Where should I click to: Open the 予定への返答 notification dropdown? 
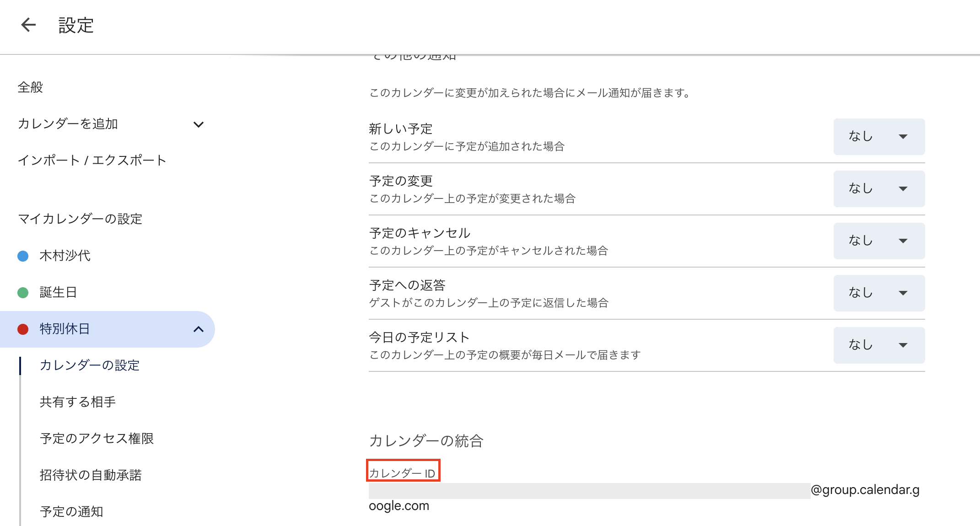[x=879, y=293]
